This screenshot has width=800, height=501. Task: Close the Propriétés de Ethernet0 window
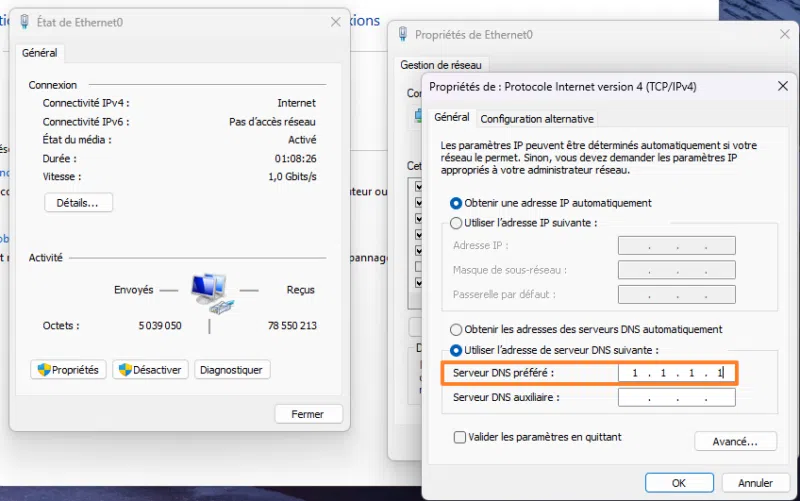785,34
